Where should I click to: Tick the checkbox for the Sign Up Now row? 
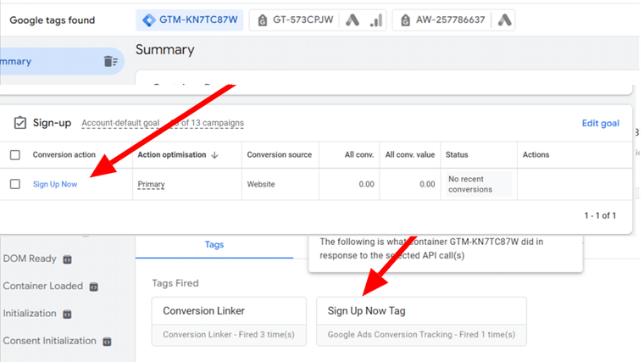pos(15,184)
